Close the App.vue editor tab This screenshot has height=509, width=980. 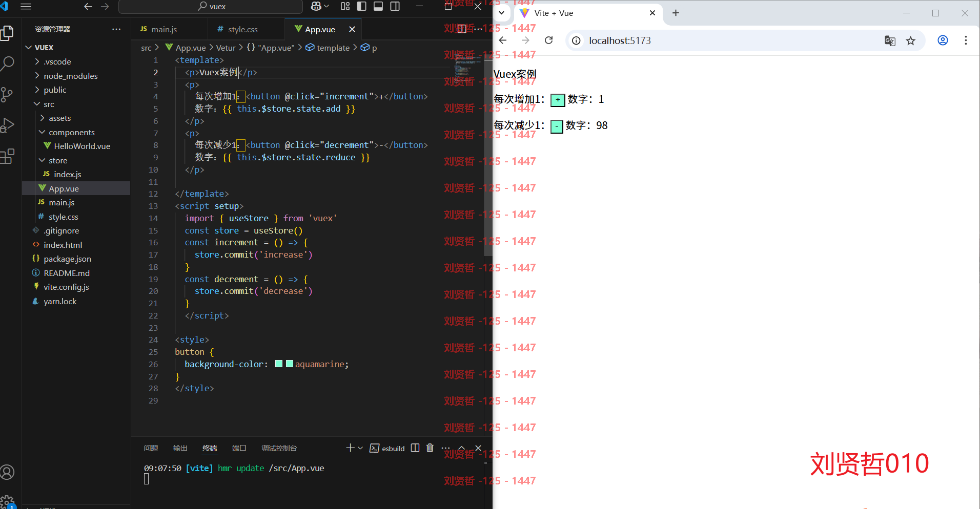pyautogui.click(x=352, y=29)
